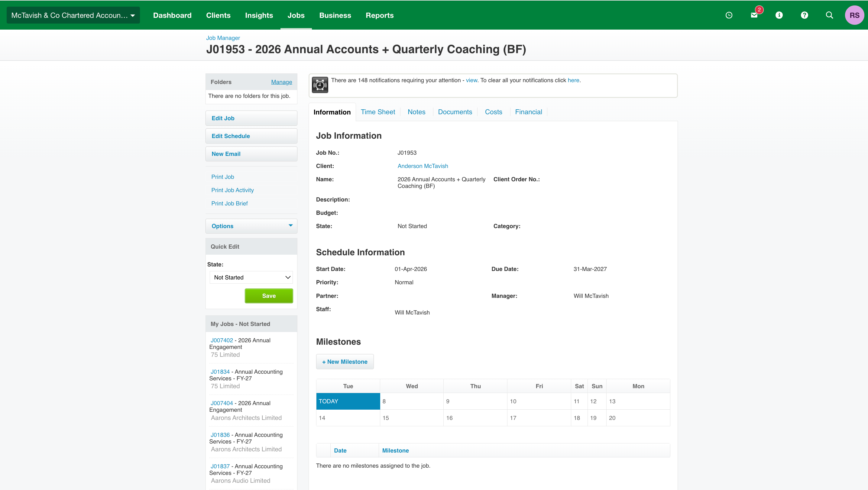The width and height of the screenshot is (868, 490).
Task: Click the Edit Job button
Action: tap(251, 118)
